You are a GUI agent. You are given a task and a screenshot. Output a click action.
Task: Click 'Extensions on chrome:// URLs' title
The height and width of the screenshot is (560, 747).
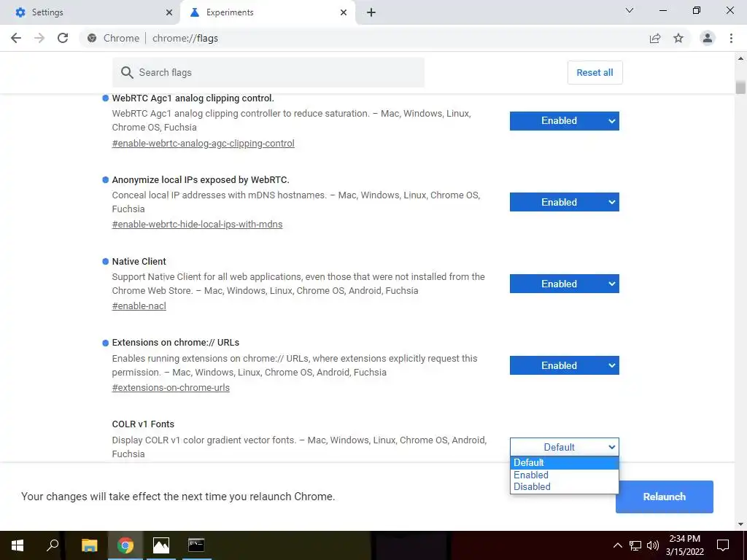click(175, 343)
